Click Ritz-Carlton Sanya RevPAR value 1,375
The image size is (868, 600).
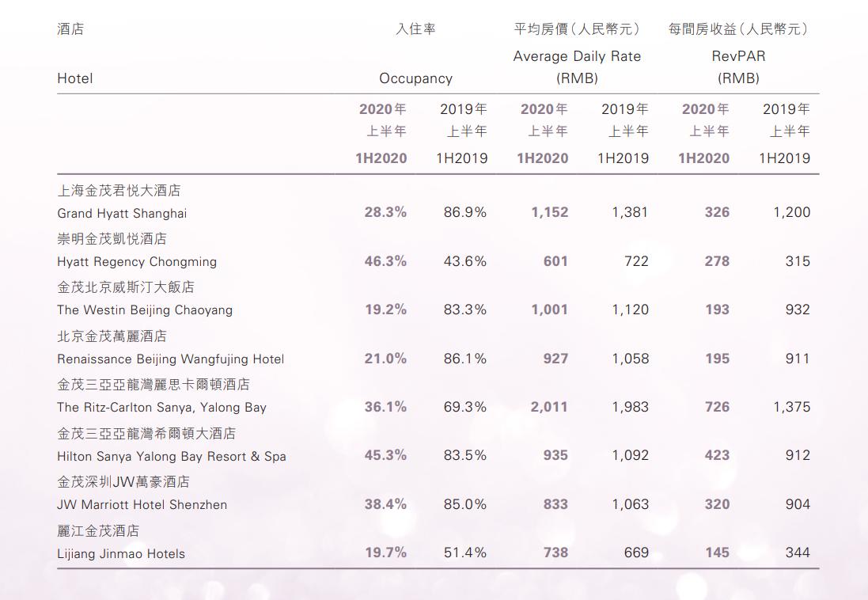[x=791, y=407]
